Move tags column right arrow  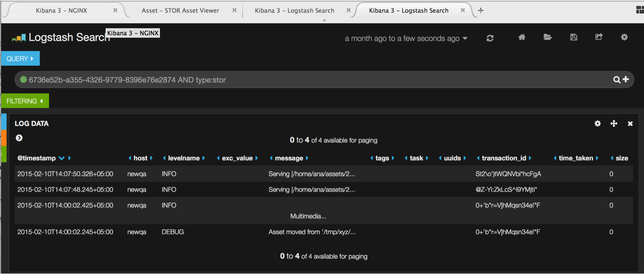tap(393, 158)
